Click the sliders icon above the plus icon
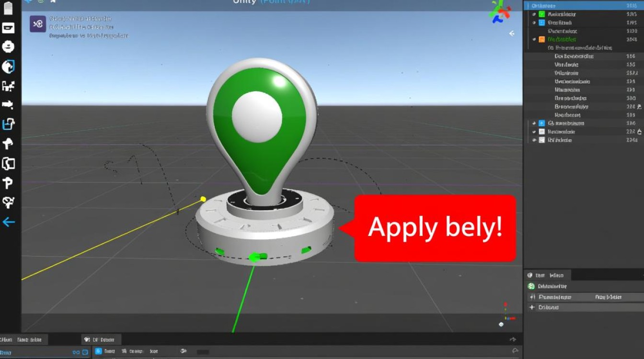 532,297
